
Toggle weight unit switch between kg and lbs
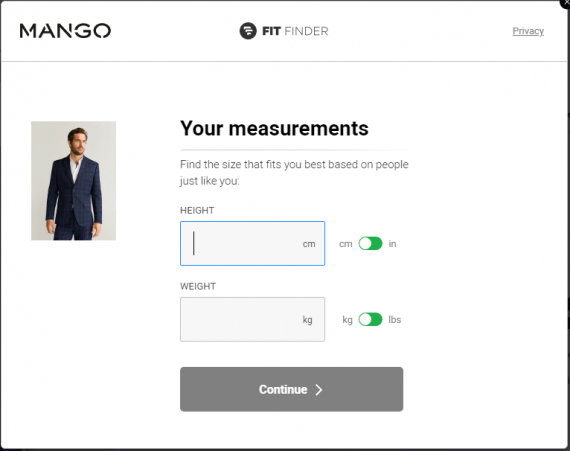point(370,319)
